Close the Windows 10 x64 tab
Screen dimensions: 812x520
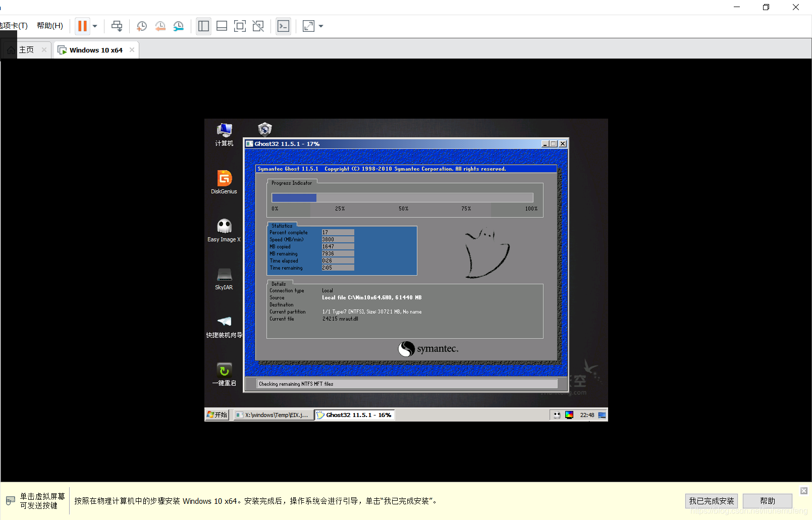[x=132, y=49]
